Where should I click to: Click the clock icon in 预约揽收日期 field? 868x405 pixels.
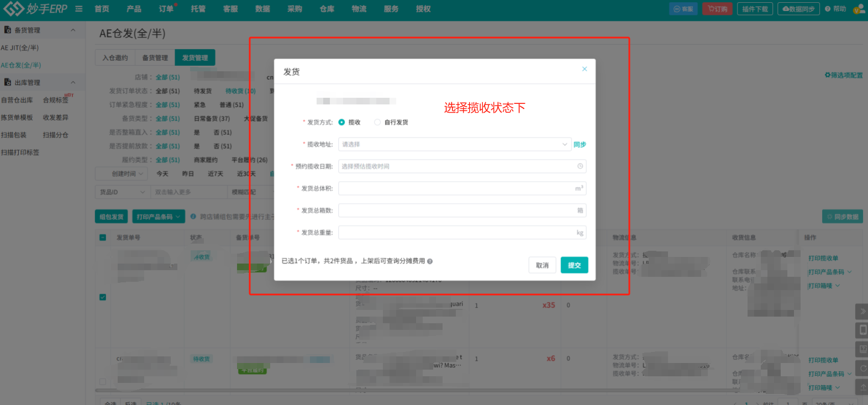click(x=580, y=166)
